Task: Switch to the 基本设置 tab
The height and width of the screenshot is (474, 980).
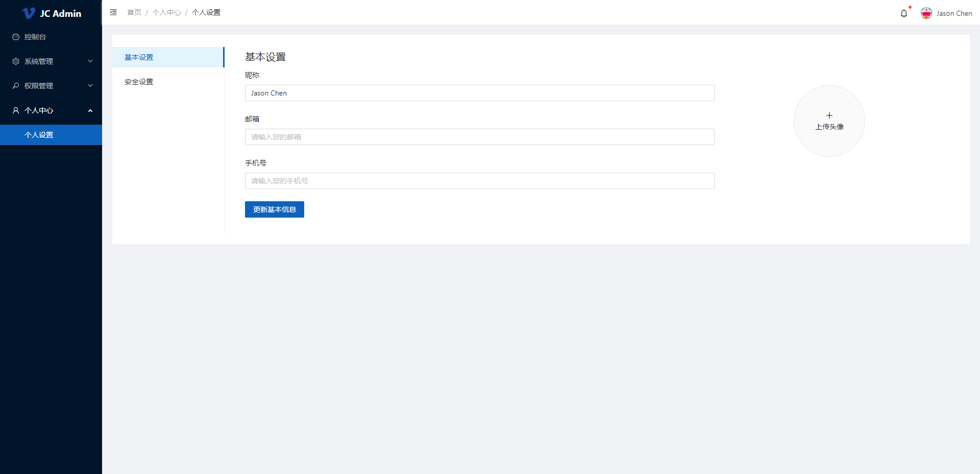Action: tap(168, 57)
